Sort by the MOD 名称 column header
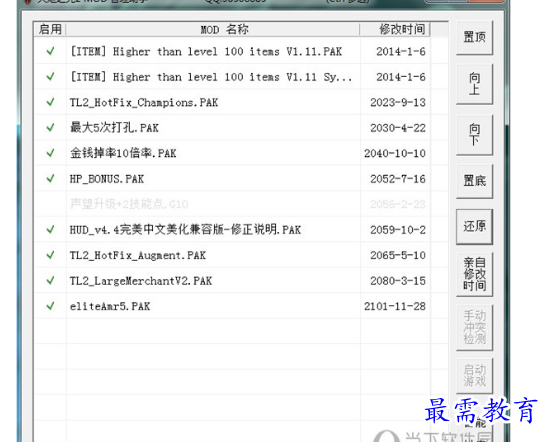The height and width of the screenshot is (442, 546). 213,29
